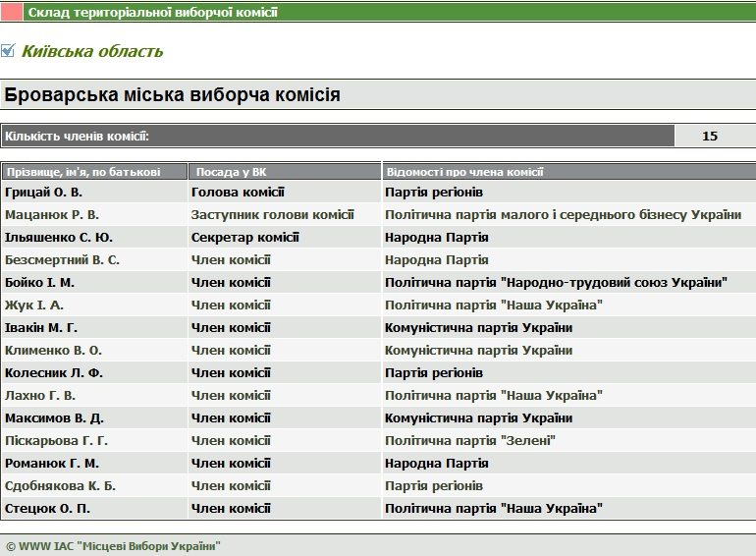Viewport: 756px width, 556px height.
Task: Select the name Бойко І. М.
Action: click(x=39, y=283)
